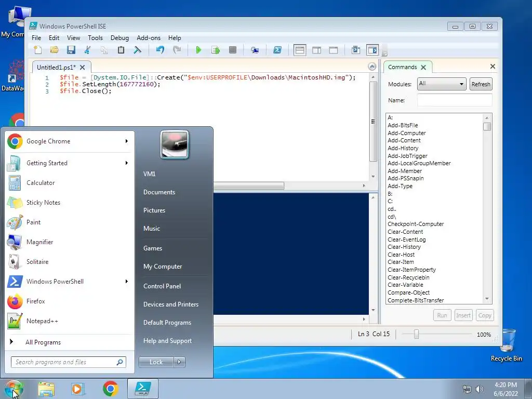Paste using the clipboard toolbar icon
532x399 pixels.
[x=121, y=50]
